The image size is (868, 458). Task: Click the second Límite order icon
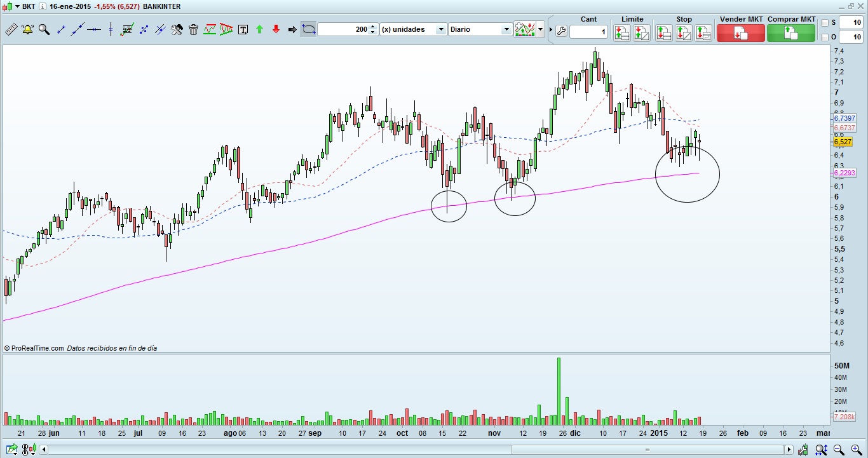(641, 32)
